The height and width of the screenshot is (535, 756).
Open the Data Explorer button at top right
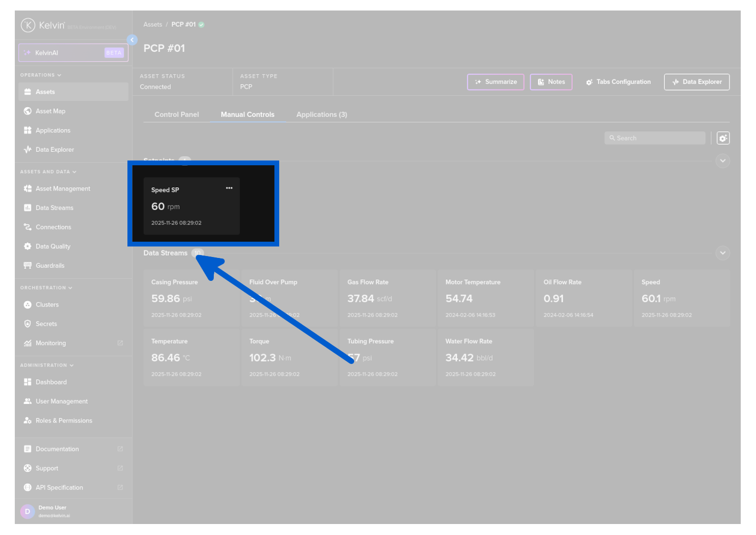(x=697, y=82)
